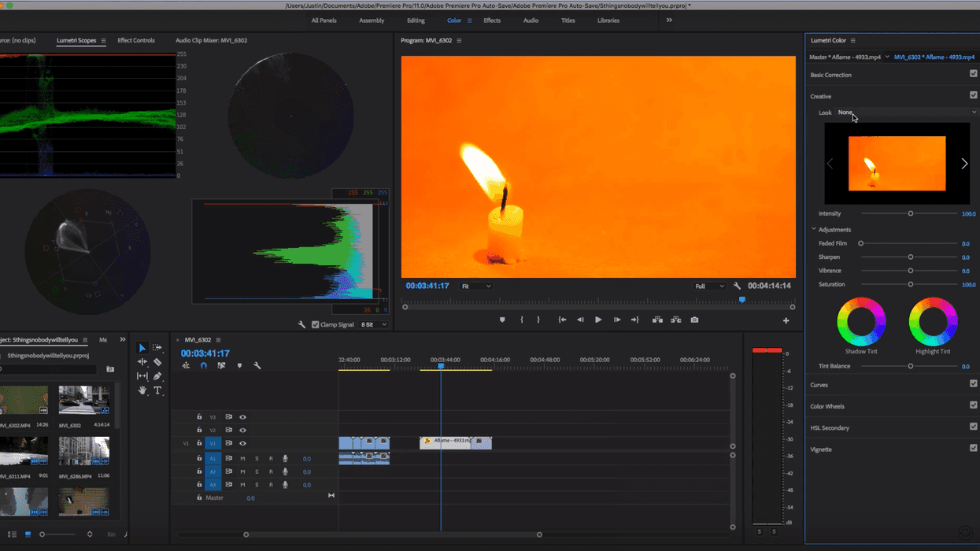Collapse the Adjustments section
This screenshot has height=551, width=980.
(x=814, y=229)
